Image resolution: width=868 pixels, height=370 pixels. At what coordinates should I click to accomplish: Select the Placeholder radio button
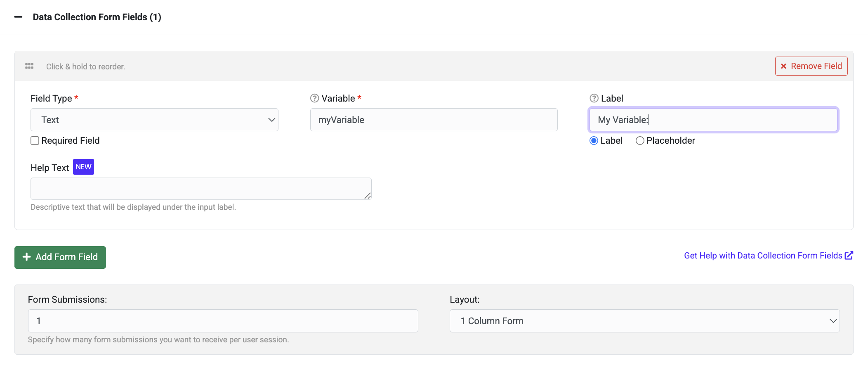(640, 141)
